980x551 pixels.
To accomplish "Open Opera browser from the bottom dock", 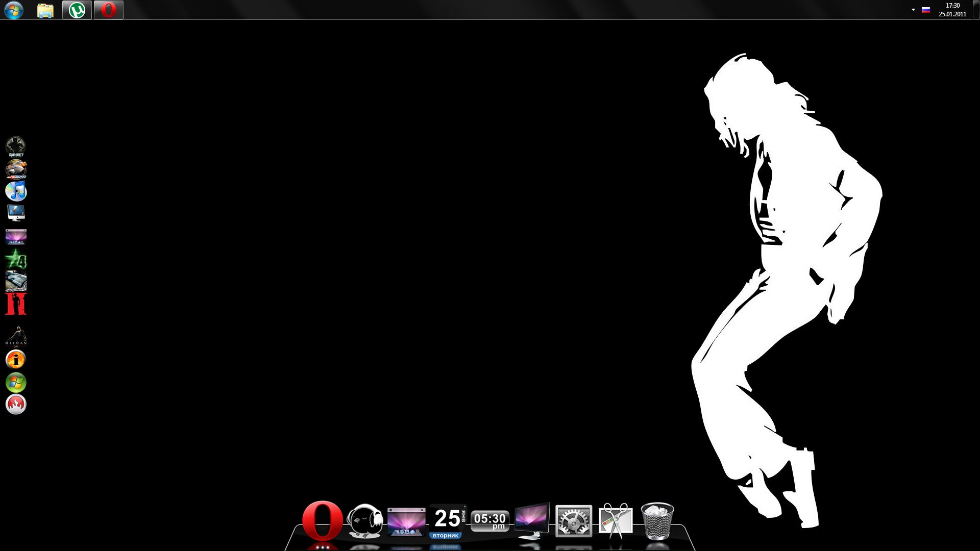I will tap(322, 520).
